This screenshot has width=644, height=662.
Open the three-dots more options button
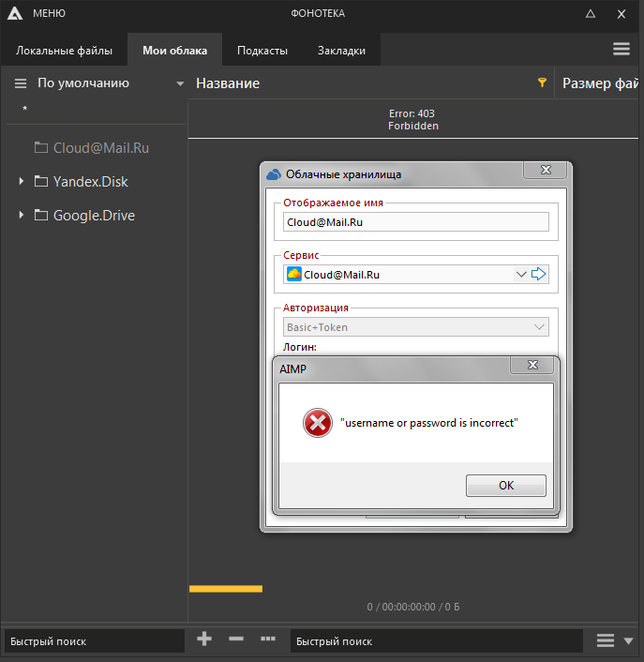[x=268, y=639]
